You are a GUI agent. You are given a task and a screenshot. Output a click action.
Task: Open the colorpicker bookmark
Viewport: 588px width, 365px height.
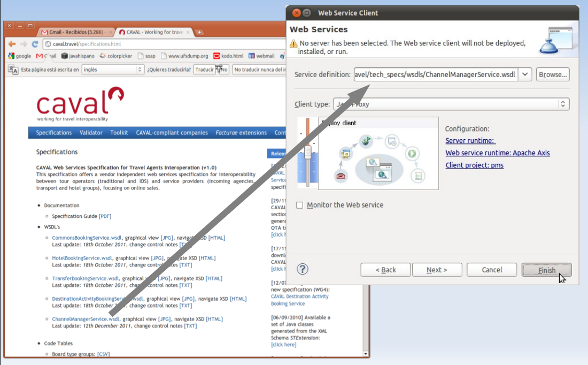[x=116, y=56]
